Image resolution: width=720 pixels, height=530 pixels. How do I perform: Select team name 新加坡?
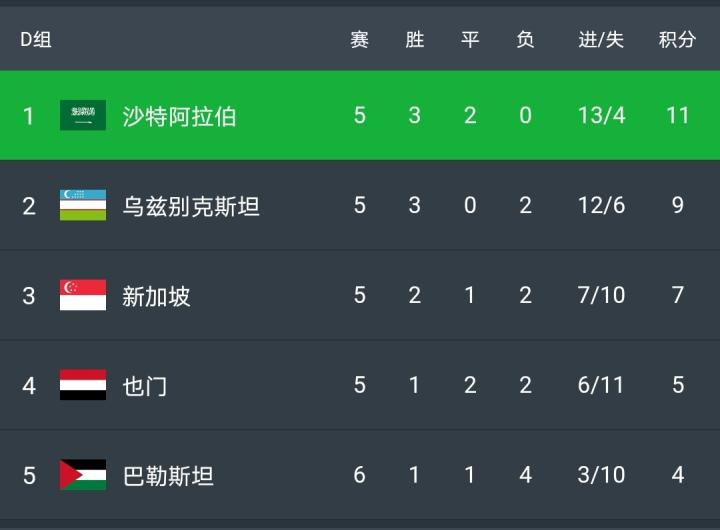[156, 296]
